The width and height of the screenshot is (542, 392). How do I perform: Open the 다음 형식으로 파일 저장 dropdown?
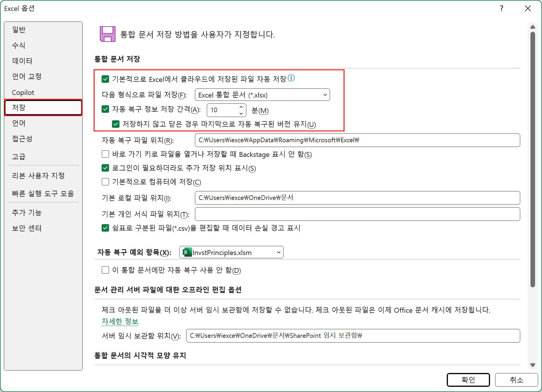[262, 95]
